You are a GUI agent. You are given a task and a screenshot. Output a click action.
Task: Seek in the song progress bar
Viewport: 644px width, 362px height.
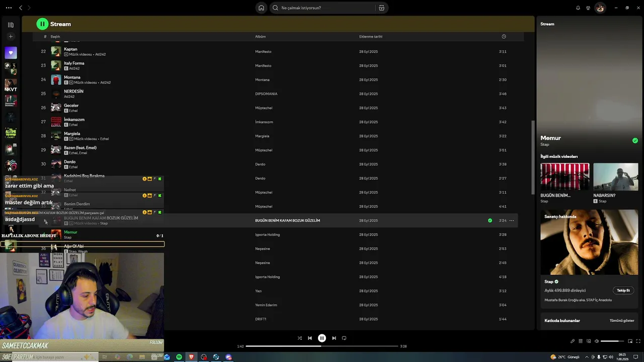click(322, 346)
